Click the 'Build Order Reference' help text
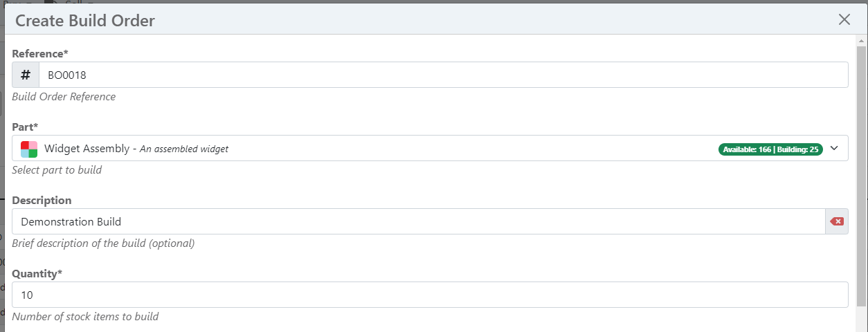Image resolution: width=868 pixels, height=332 pixels. [x=64, y=96]
